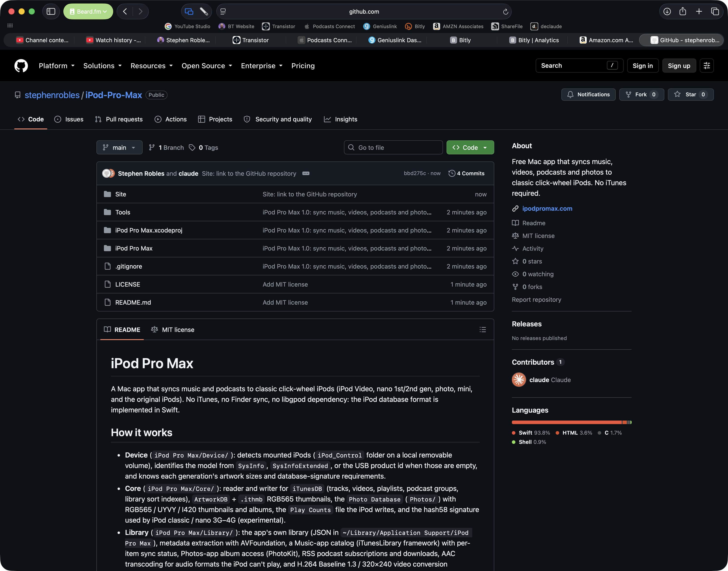
Task: Open Safari downloads icon
Action: click(667, 11)
